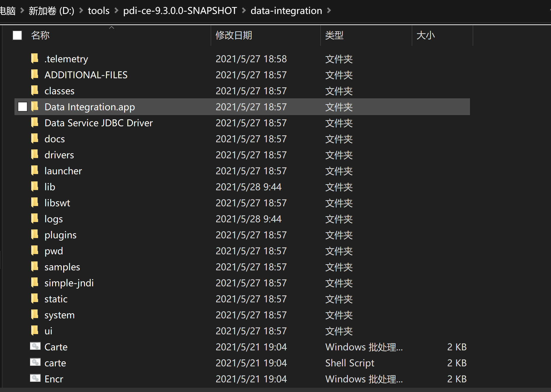Toggle the Data Integration.app selection checkbox

23,107
